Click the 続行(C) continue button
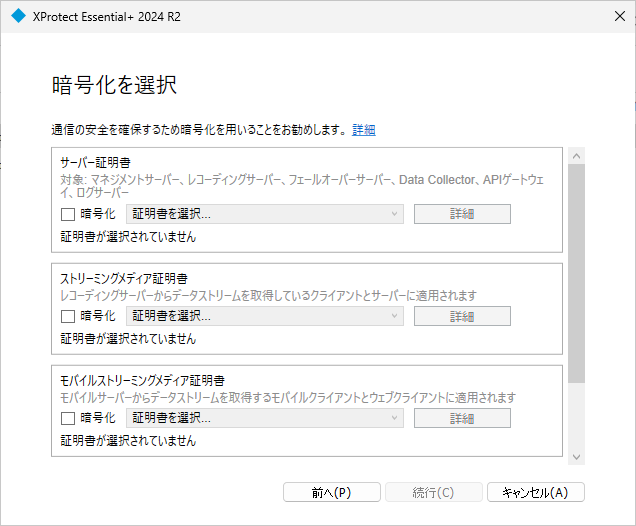 coord(434,492)
